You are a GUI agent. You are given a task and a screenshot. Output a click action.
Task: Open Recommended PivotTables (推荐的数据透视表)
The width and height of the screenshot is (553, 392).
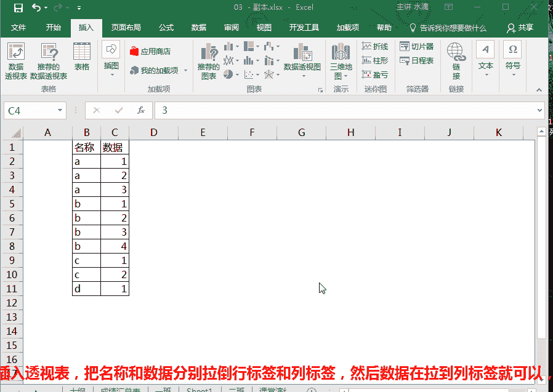point(49,60)
